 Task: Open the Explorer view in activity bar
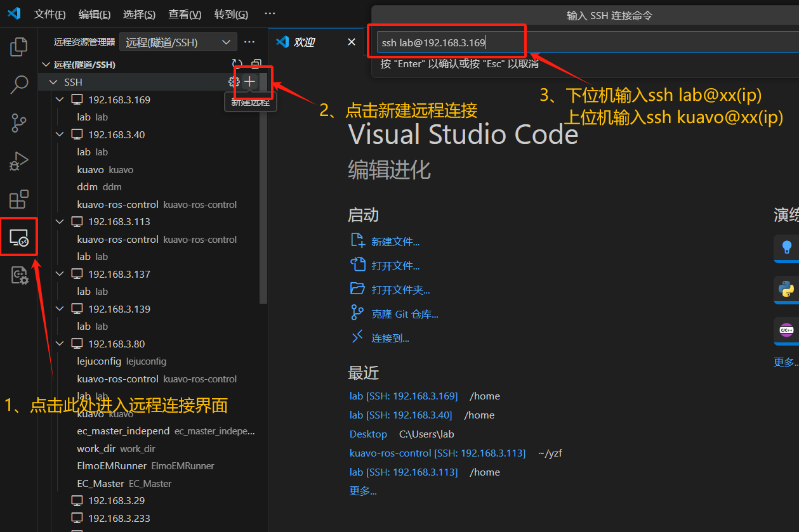19,47
